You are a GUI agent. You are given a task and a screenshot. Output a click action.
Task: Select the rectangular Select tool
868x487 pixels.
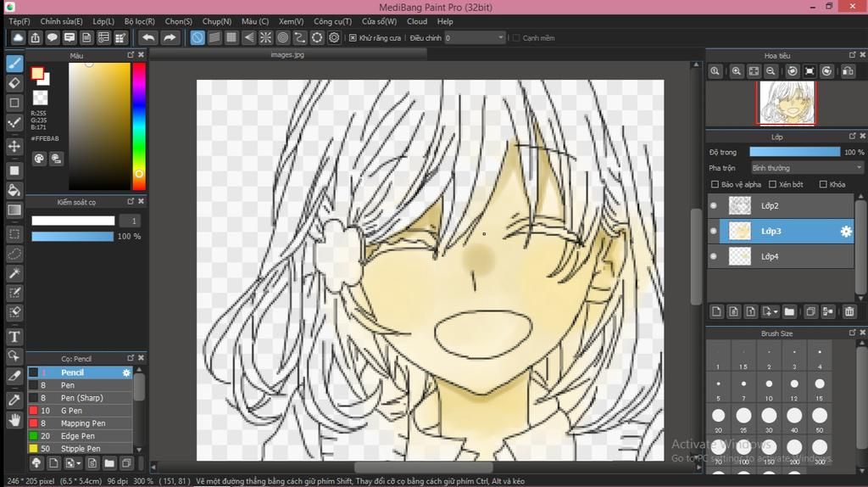[14, 234]
